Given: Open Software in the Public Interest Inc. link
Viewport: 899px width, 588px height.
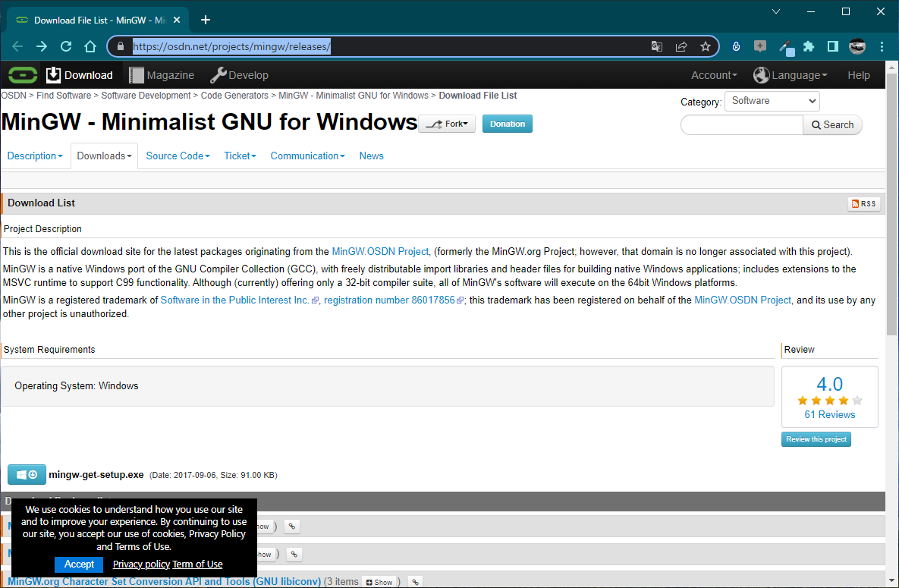Looking at the screenshot, I should tap(234, 300).
